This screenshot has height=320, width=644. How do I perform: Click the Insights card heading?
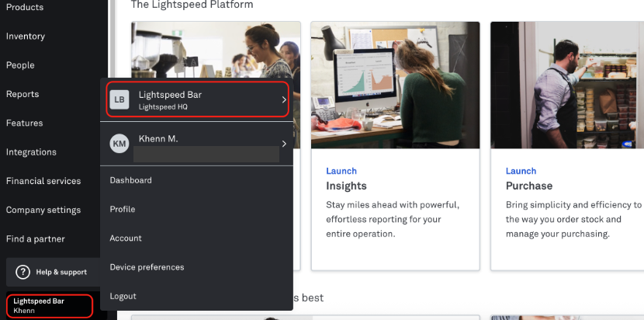[x=346, y=186]
